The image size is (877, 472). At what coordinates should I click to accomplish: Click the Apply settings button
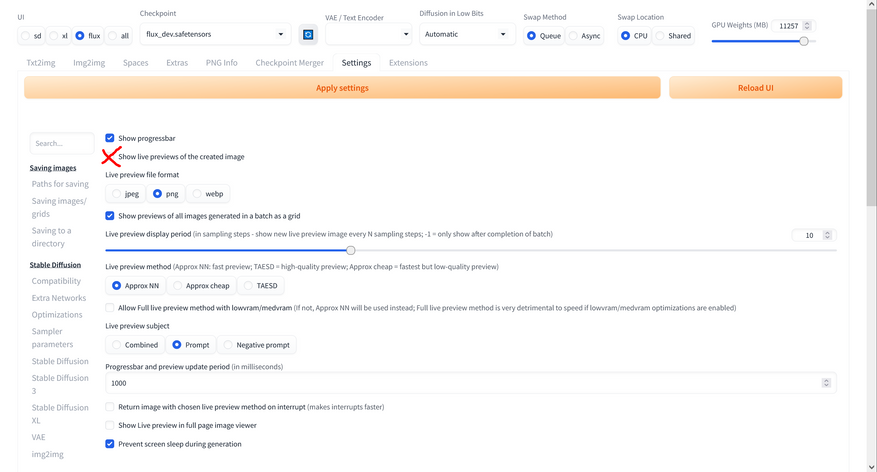point(342,88)
